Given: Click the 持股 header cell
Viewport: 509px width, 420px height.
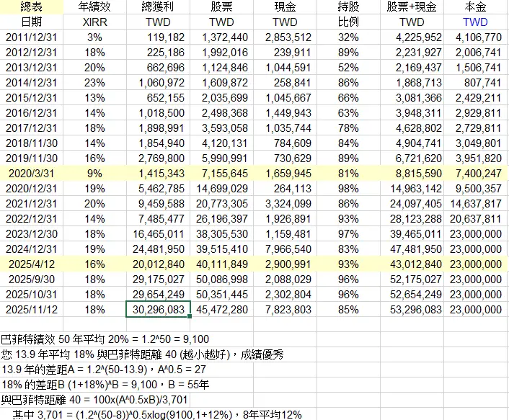Looking at the screenshot, I should point(348,7).
